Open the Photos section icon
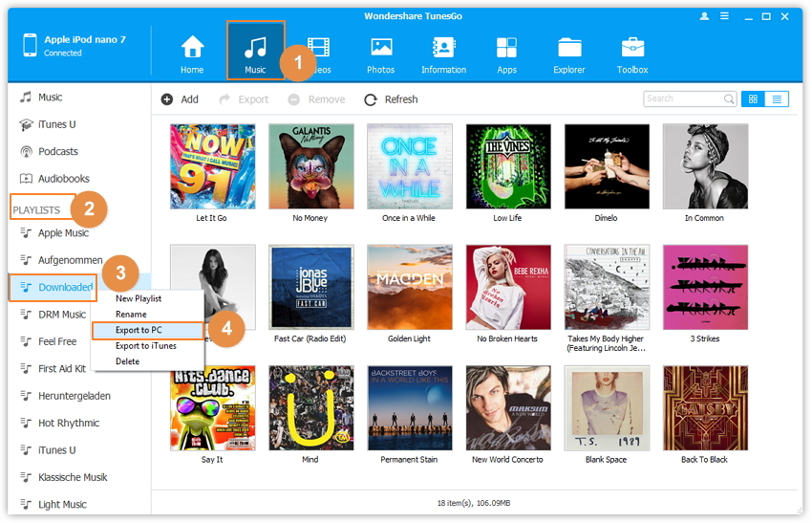This screenshot has width=812, height=523. [x=381, y=48]
